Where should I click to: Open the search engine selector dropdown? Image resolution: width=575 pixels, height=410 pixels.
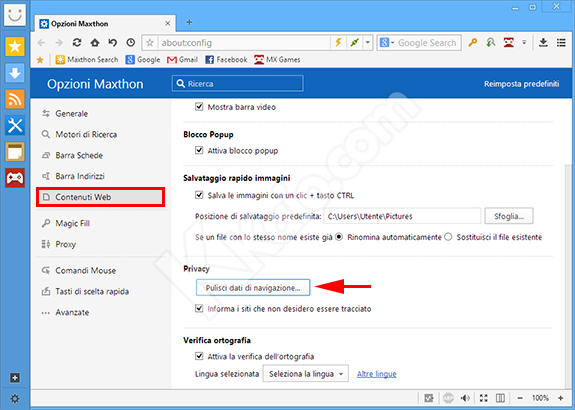pos(387,43)
